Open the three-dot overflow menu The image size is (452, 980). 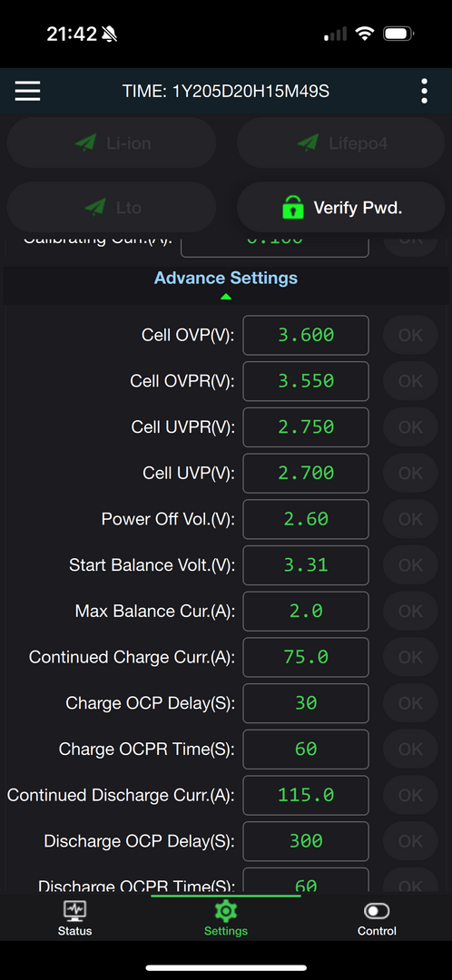point(425,92)
